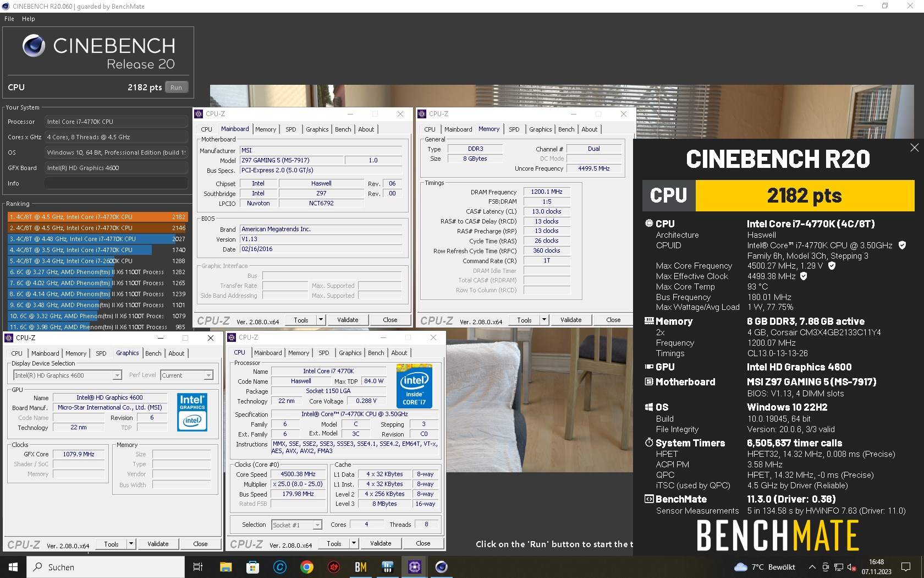Open the HWiNFO taskbar icon
This screenshot has height=578, width=924.
388,567
